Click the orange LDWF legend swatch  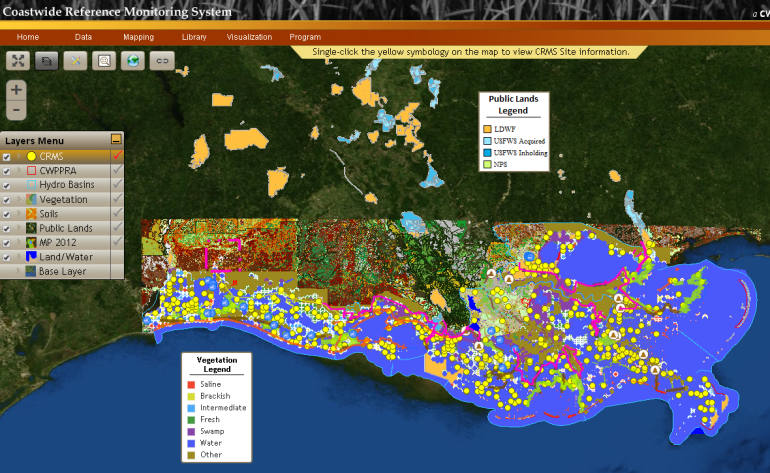point(487,129)
